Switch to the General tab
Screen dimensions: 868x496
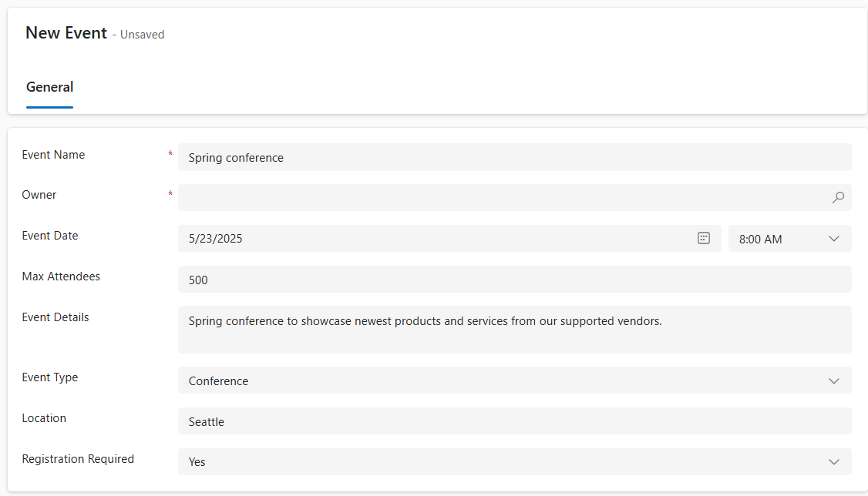[x=50, y=87]
